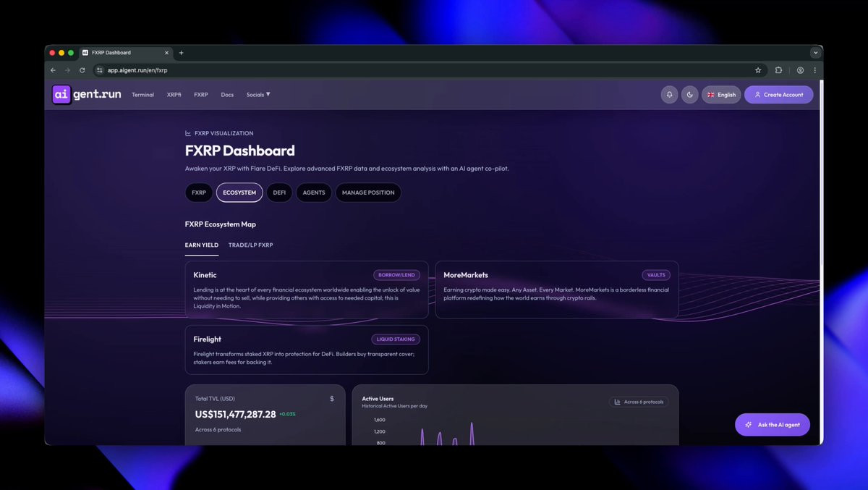Open Chrome three-dot menu
Viewport: 868px width, 490px height.
click(814, 70)
